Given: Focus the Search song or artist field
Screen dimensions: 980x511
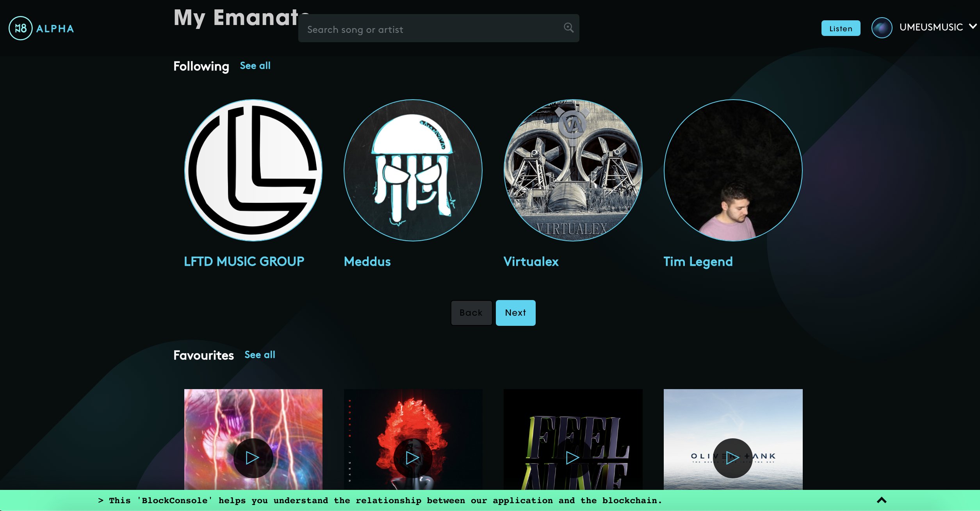Looking at the screenshot, I should [x=429, y=29].
